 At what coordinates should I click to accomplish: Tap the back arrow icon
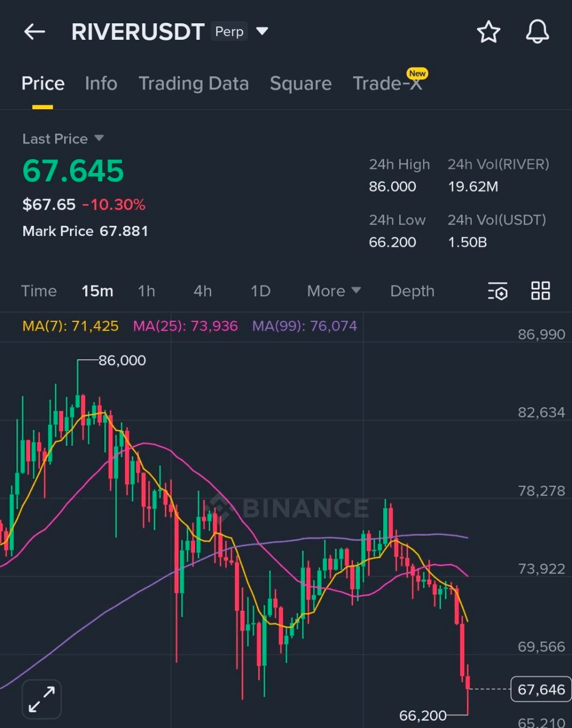pos(34,32)
